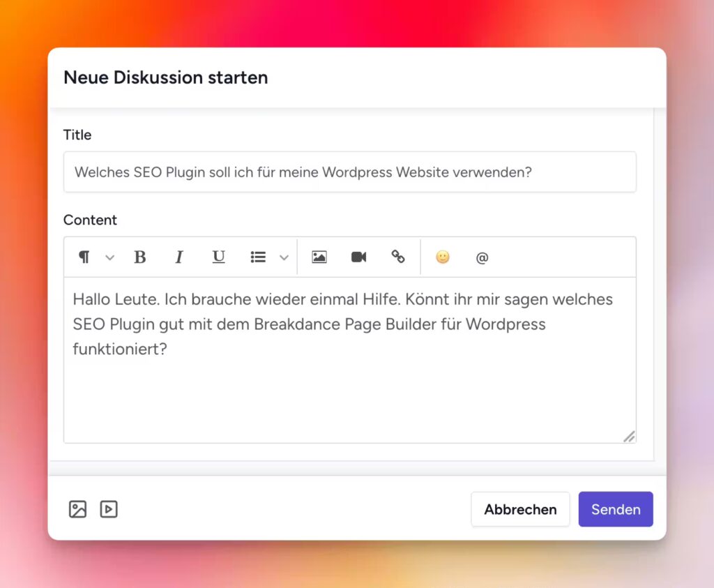Click the 'Title' field label

pos(77,135)
